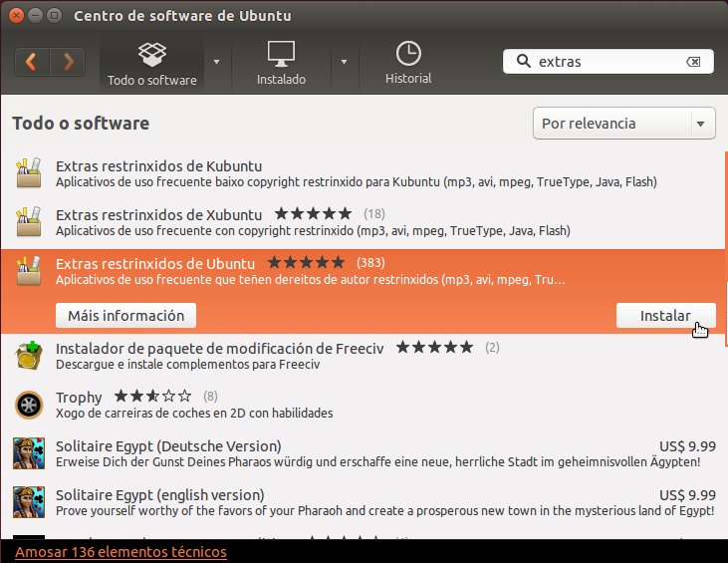Screen dimensions: 728x563
Task: Open the Todo o software section
Action: point(151,64)
